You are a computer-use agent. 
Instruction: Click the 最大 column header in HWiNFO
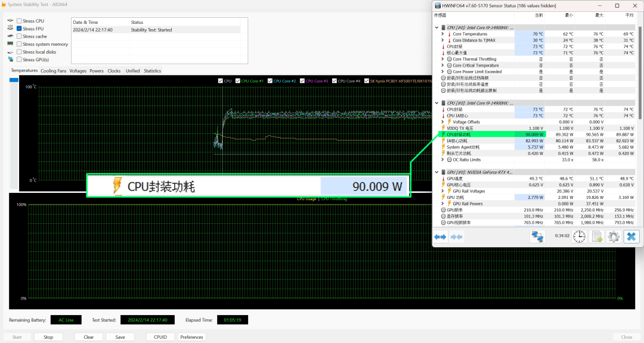(599, 15)
